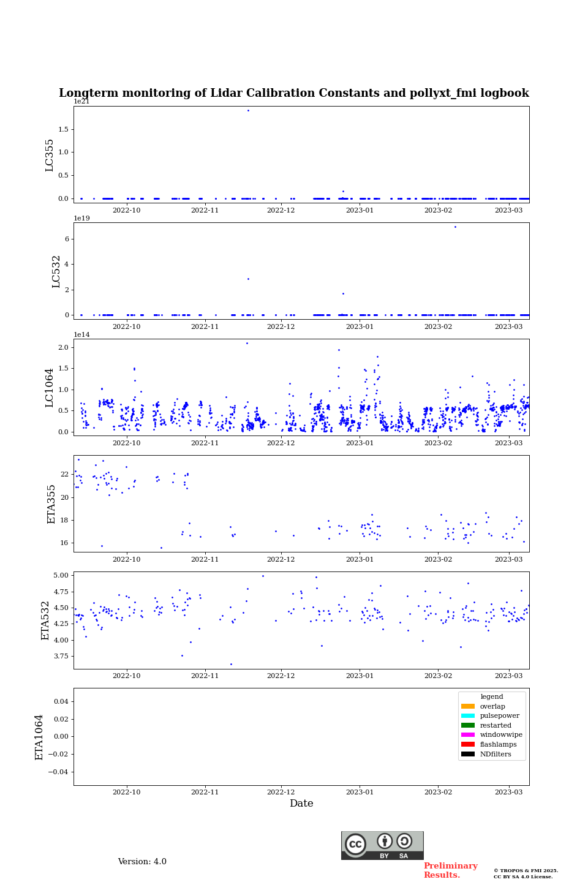Click the Attribution person icon in license badge
This screenshot has height=882, width=588.
pos(385,841)
